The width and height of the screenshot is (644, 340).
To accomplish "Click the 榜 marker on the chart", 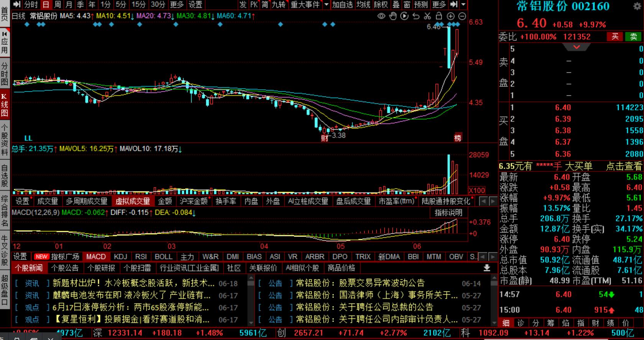I will pyautogui.click(x=458, y=138).
